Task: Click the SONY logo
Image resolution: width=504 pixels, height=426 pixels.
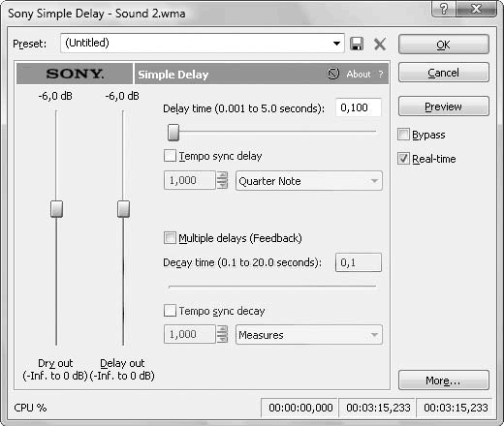Action: (75, 74)
